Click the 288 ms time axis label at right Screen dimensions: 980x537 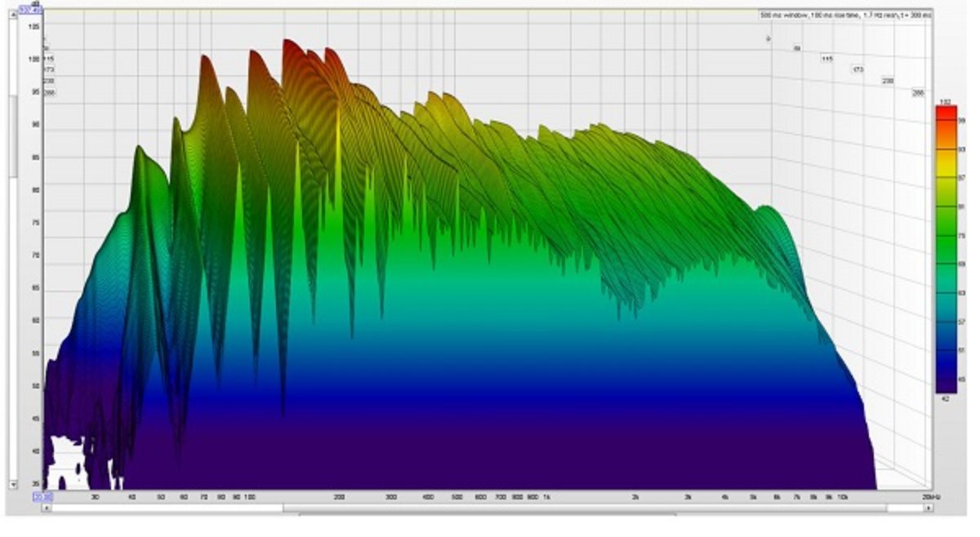pos(918,93)
